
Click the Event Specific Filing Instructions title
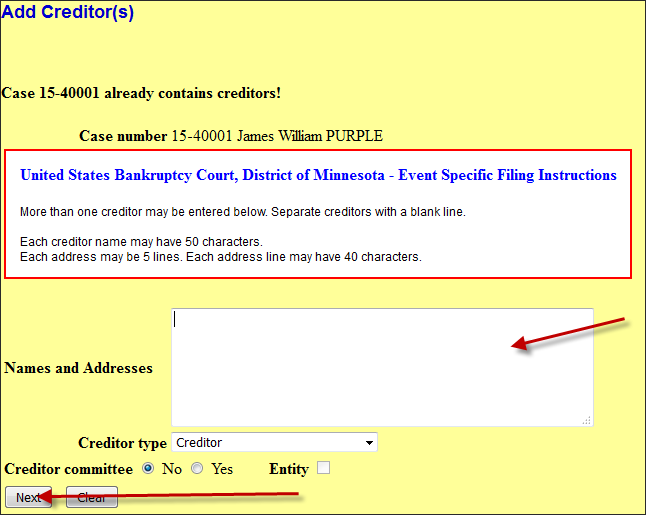pyautogui.click(x=318, y=175)
